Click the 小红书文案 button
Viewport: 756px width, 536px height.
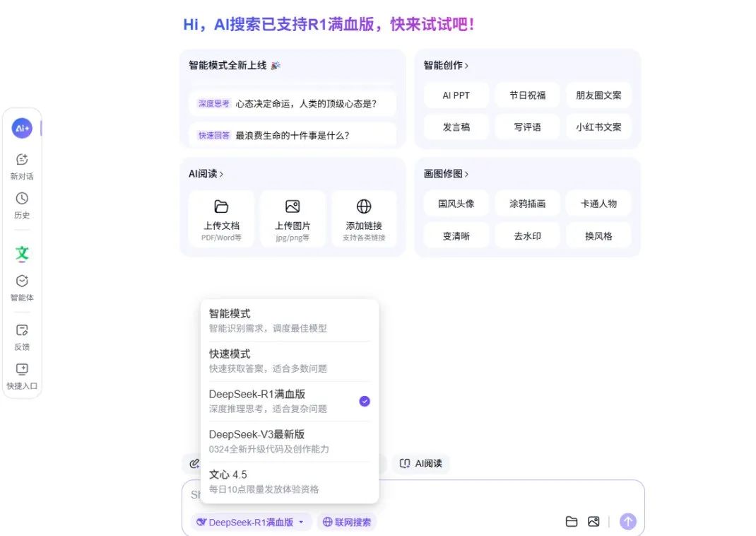pos(599,127)
